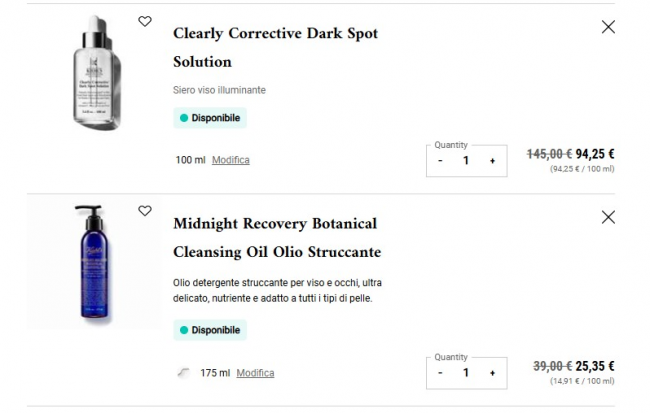Image resolution: width=650 pixels, height=413 pixels.
Task: Favorite the Midnight Recovery Cleansing Oil
Action: click(x=145, y=211)
